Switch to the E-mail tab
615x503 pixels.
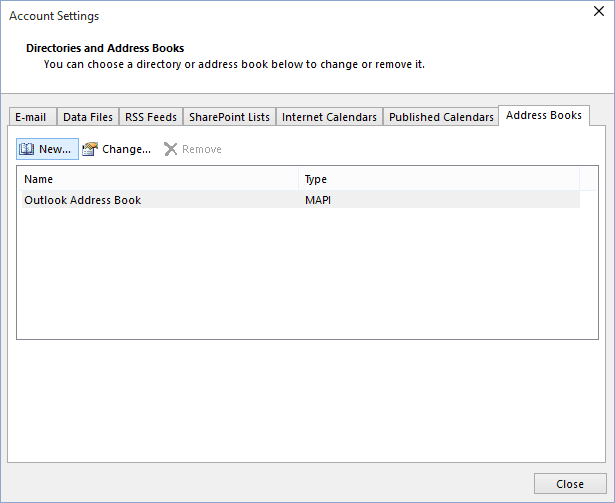30,117
